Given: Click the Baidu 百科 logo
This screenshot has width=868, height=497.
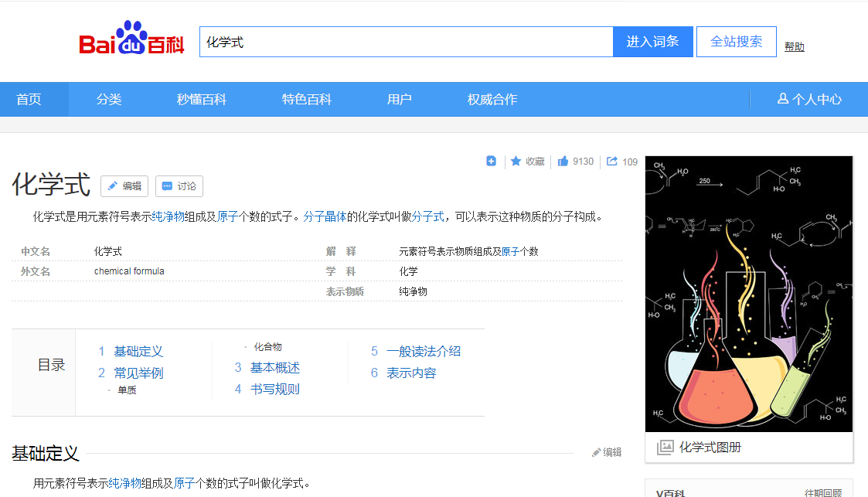Looking at the screenshot, I should 131,42.
